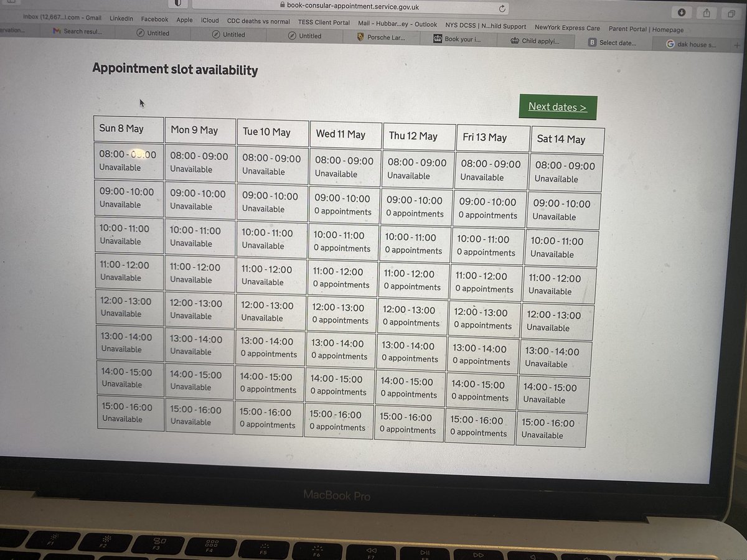The image size is (747, 560).
Task: Switch to the Search results Gmail tab
Action: (78, 31)
